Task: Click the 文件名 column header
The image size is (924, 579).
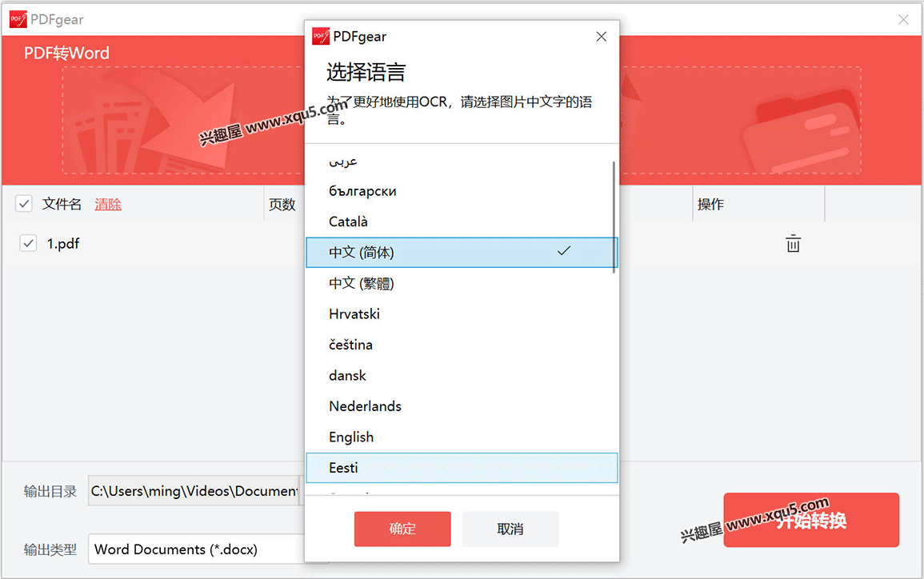Action: (62, 205)
